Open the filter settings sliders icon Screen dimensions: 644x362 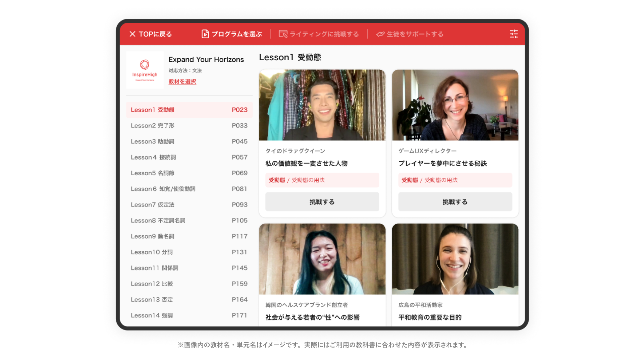click(x=514, y=34)
